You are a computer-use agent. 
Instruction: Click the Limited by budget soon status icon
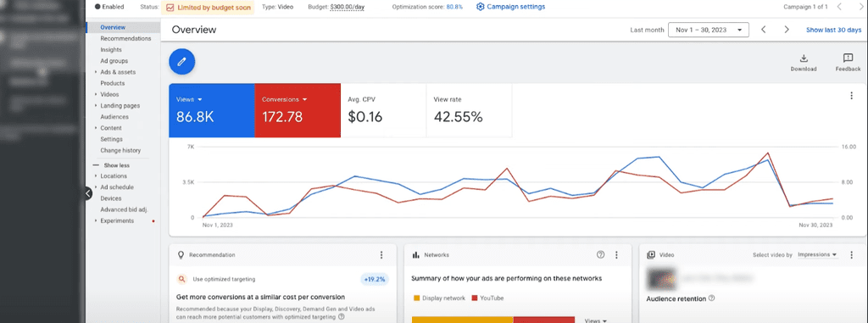pyautogui.click(x=170, y=8)
